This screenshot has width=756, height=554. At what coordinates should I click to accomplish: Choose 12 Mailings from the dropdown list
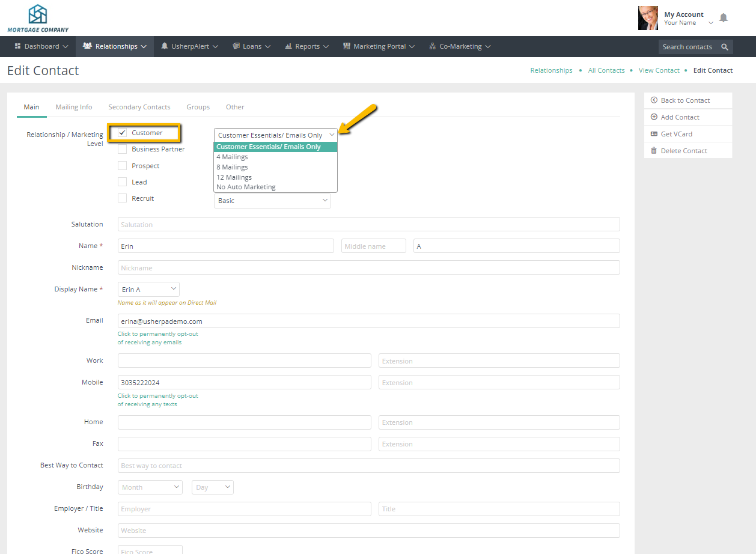tap(234, 177)
